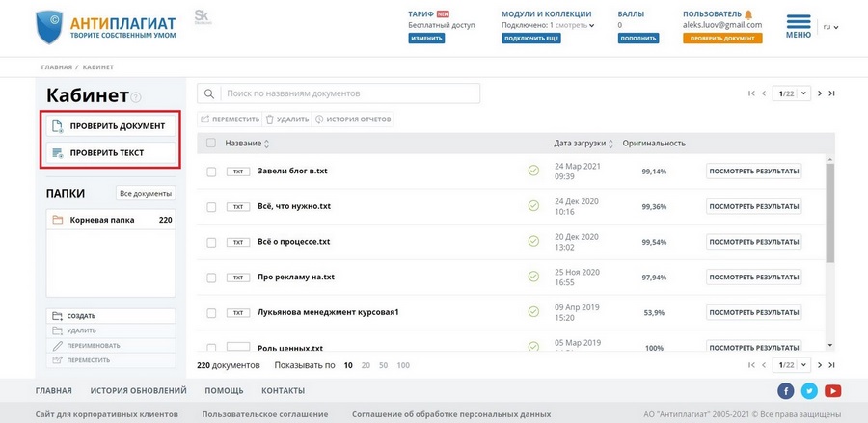Open ПОМОЩЬ in the footer menu
This screenshot has height=423, width=868.
(x=224, y=390)
